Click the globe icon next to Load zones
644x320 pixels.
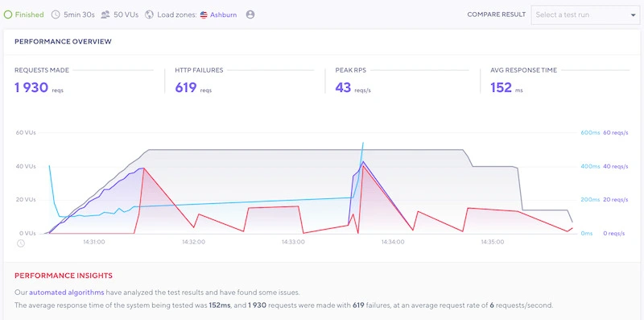[150, 15]
